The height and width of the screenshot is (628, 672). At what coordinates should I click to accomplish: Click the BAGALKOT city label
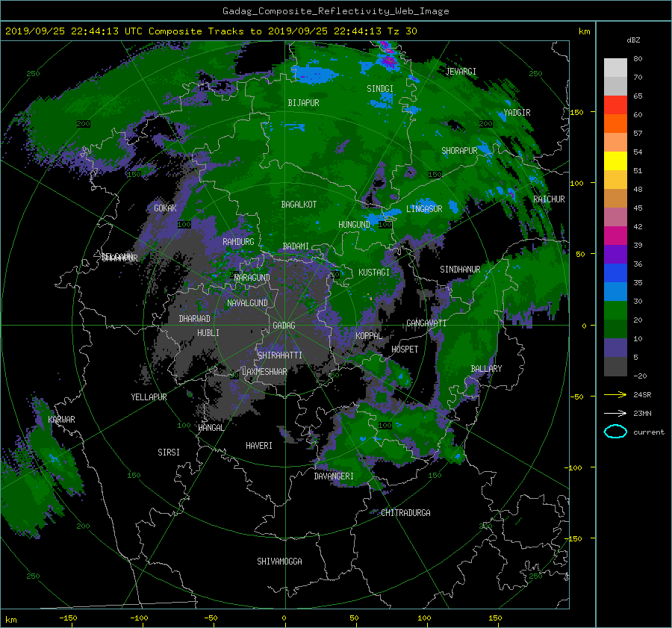coord(299,205)
